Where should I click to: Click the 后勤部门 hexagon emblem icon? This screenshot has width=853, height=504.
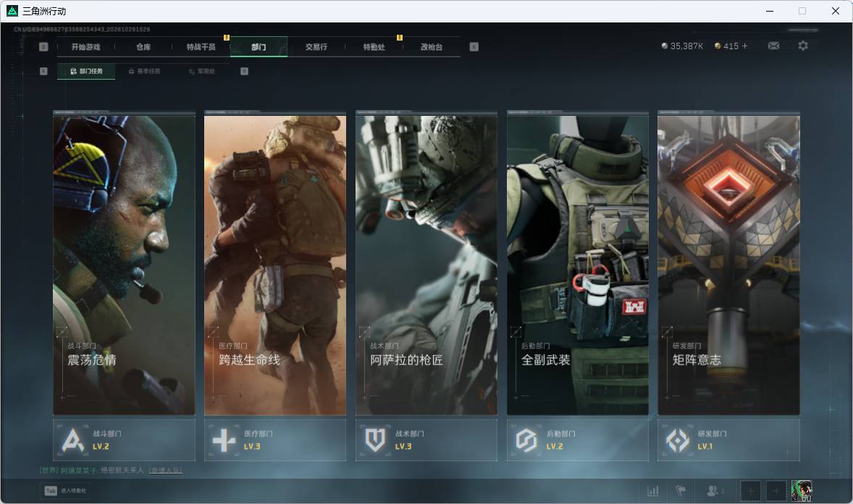[x=526, y=440]
